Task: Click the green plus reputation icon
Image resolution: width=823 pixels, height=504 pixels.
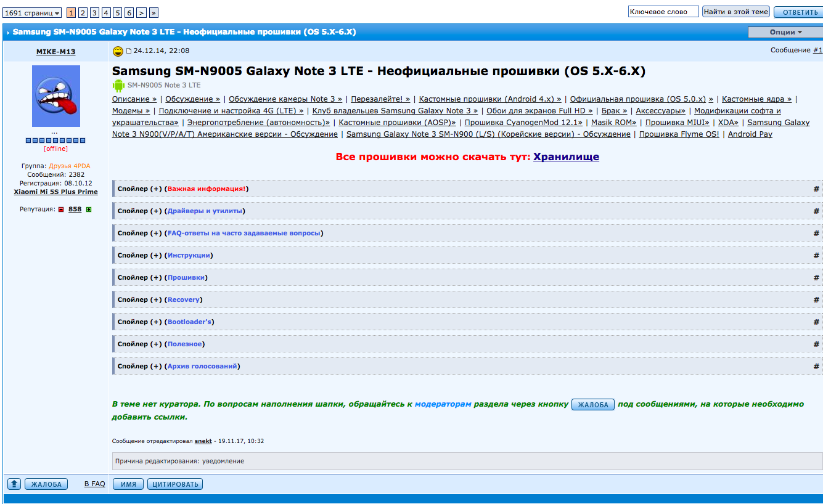Action: click(88, 209)
